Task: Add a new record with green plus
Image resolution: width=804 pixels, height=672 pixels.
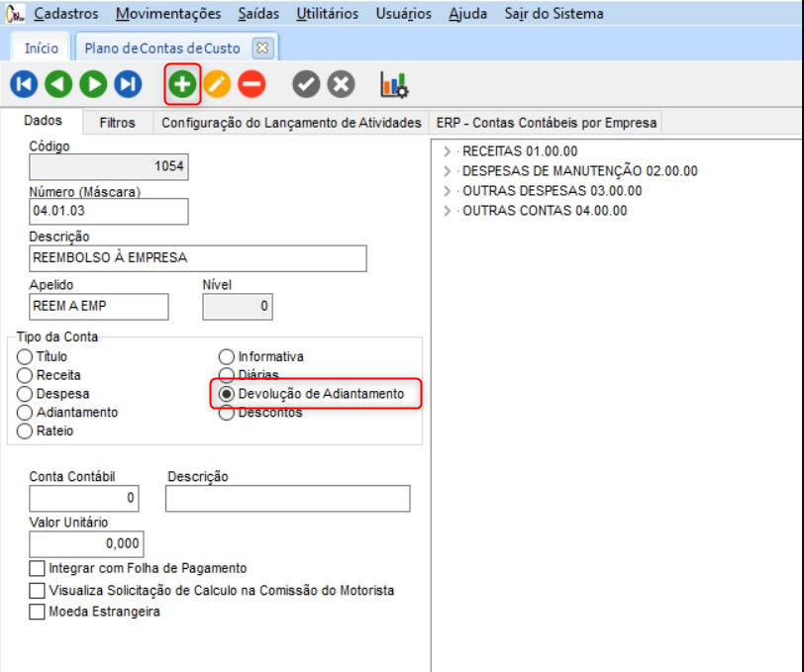Action: (182, 85)
